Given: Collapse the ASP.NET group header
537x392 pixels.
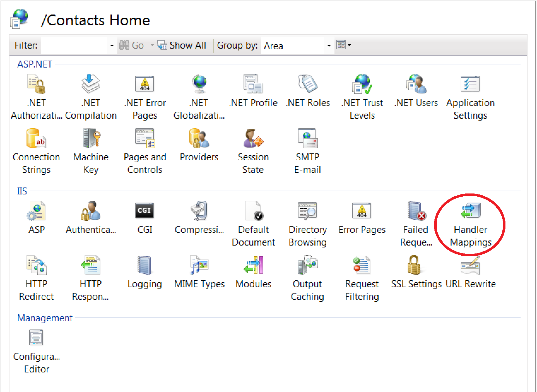Looking at the screenshot, I should [x=35, y=64].
